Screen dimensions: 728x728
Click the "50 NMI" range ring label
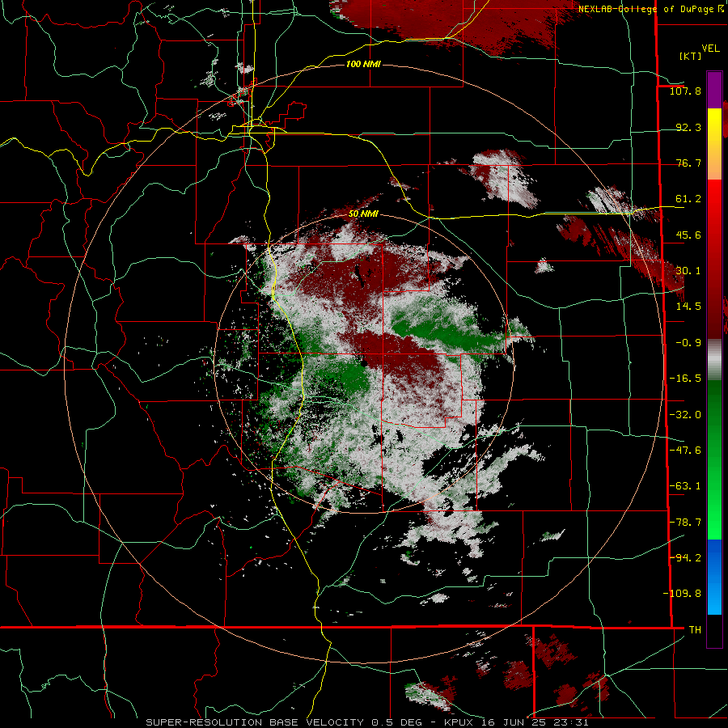[363, 214]
